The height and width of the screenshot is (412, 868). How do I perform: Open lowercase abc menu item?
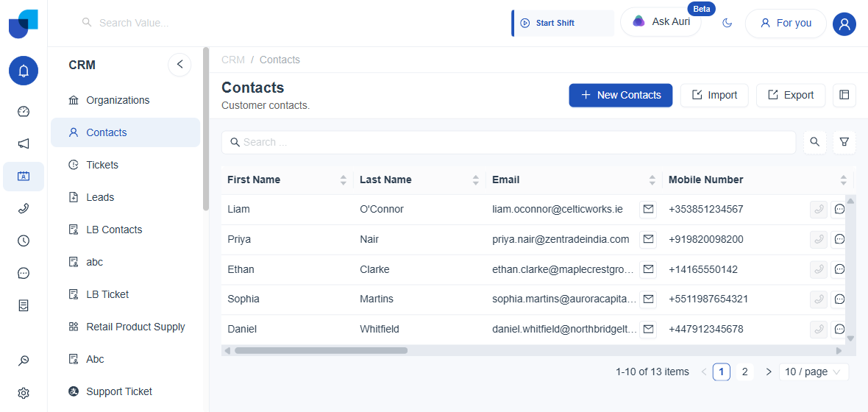click(x=125, y=262)
